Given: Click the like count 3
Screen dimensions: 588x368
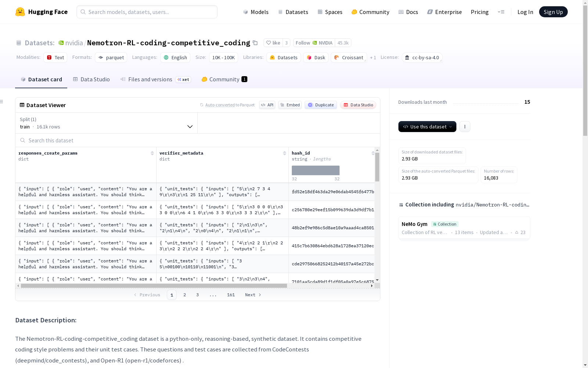Looking at the screenshot, I should 286,43.
